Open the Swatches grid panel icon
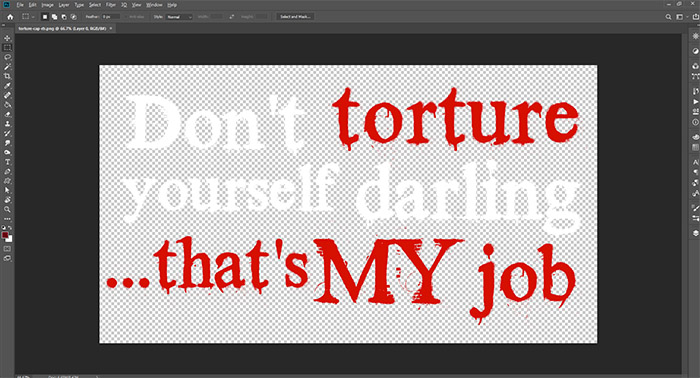The height and width of the screenshot is (378, 700). tap(695, 147)
